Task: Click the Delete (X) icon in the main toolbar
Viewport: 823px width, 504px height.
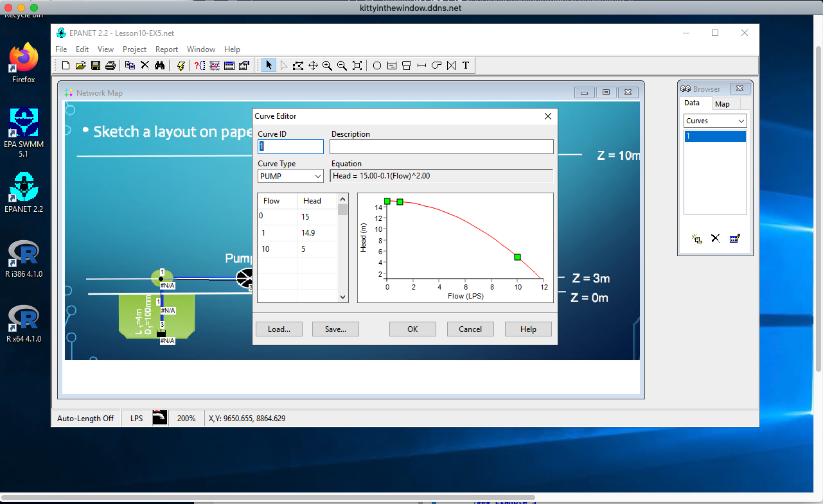Action: (x=145, y=65)
